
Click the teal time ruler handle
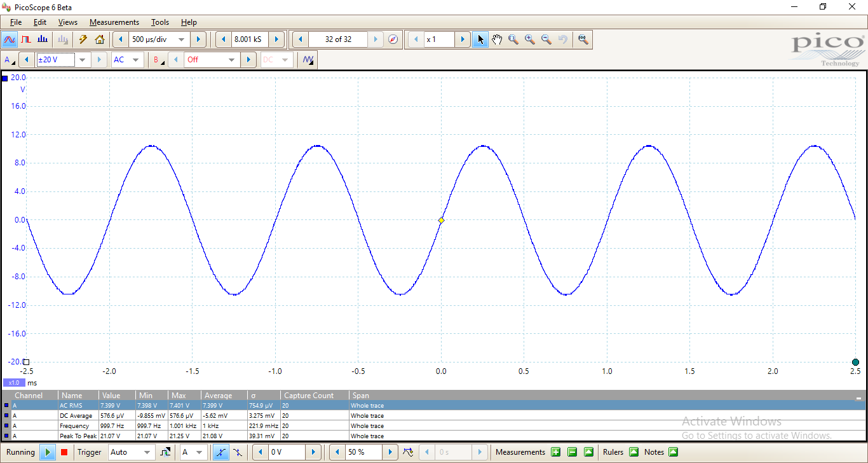tap(855, 362)
